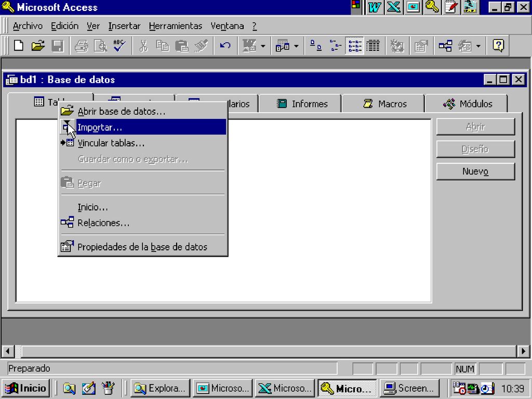Open Relationships from the toolbar icon
This screenshot has width=532, height=399.
pos(445,46)
